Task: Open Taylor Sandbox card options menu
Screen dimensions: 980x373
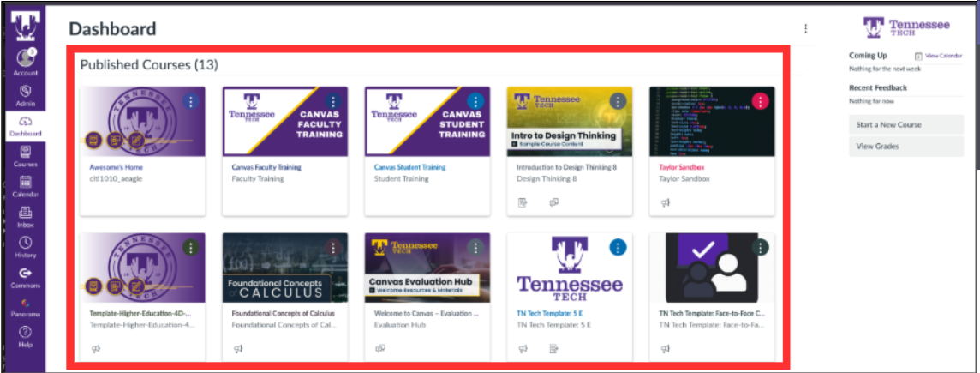Action: (x=760, y=101)
